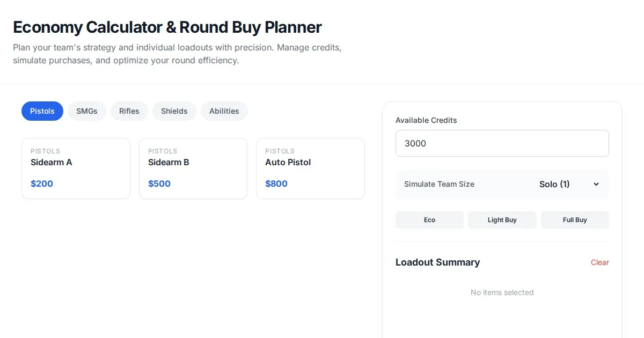Select the Pistols category tab
Viewport: 644px width, 338px height.
[42, 111]
